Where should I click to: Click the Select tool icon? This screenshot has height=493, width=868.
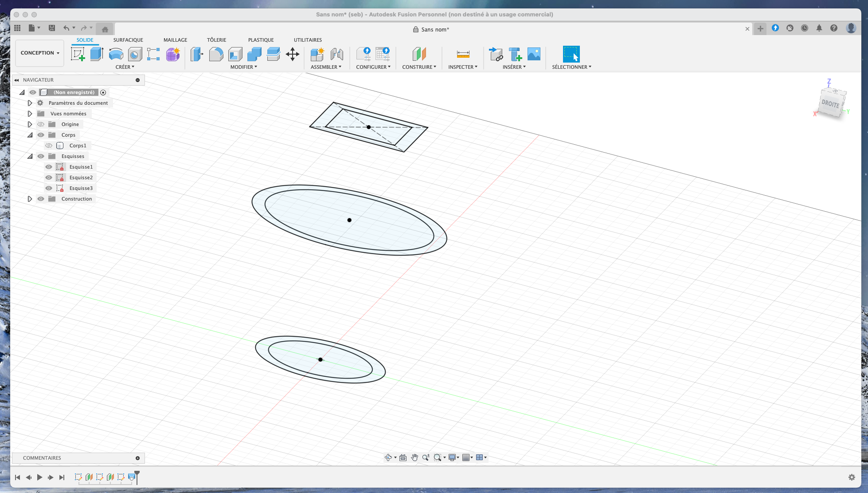[x=571, y=54]
